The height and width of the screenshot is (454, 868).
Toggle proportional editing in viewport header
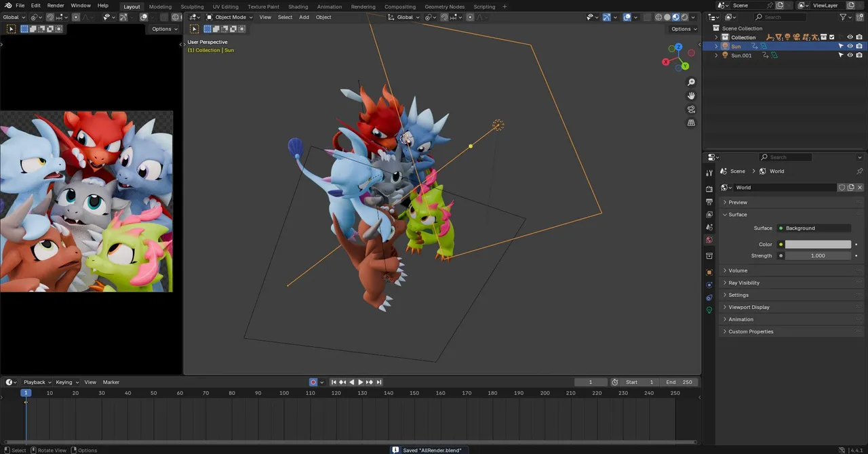(x=470, y=17)
